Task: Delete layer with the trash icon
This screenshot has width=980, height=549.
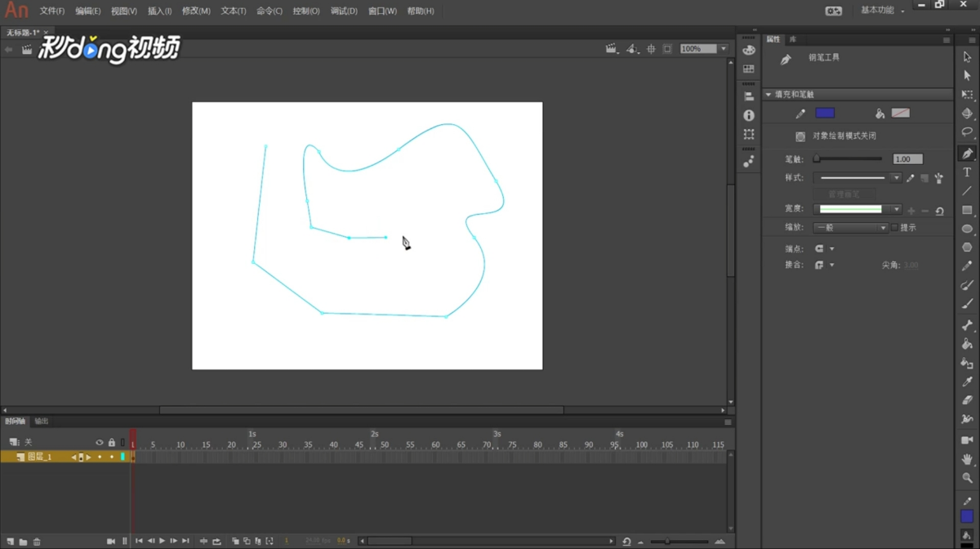Action: tap(37, 541)
